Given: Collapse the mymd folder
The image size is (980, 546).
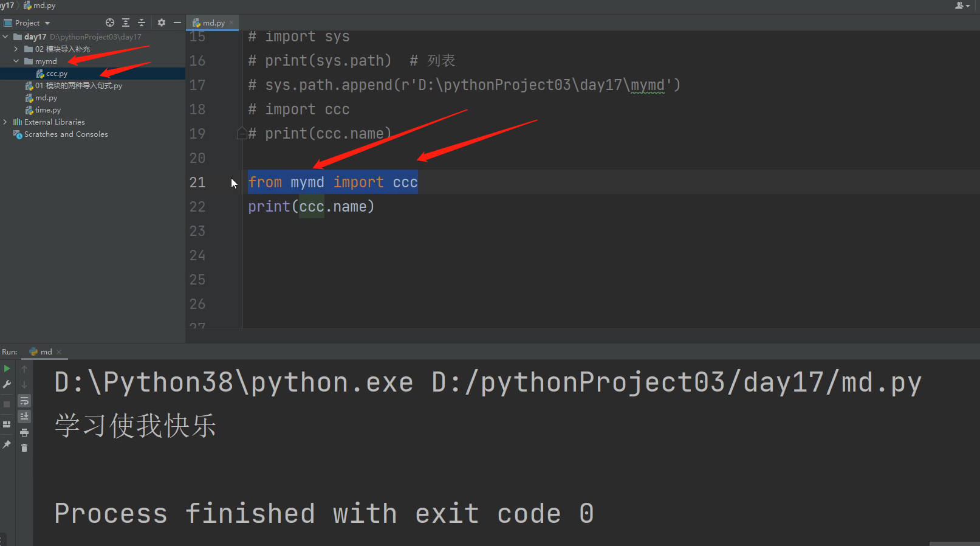Looking at the screenshot, I should click(16, 61).
